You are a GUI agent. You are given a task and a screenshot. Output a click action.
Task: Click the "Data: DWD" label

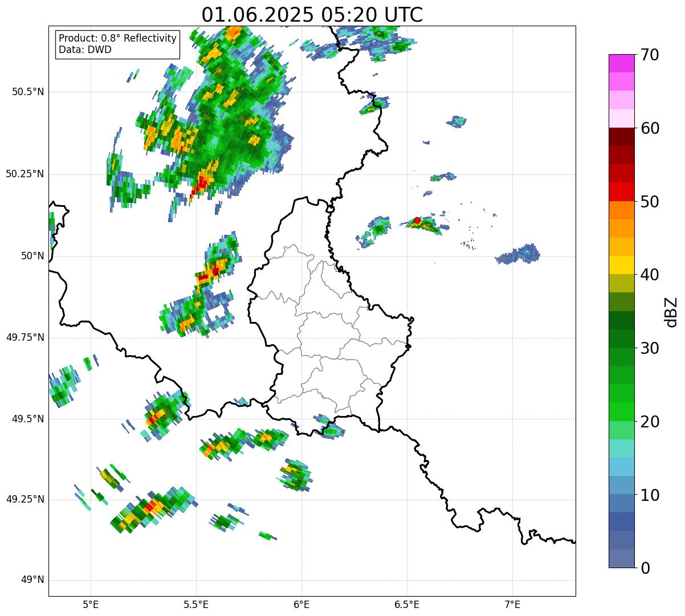[85, 50]
